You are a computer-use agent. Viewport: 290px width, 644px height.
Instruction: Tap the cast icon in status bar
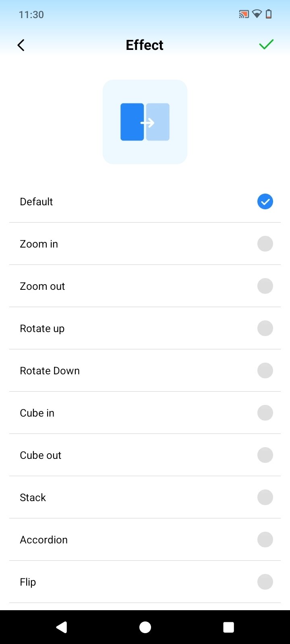click(243, 14)
